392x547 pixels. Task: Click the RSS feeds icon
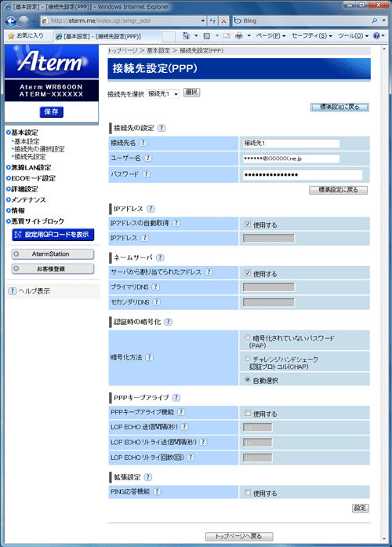coord(207,35)
